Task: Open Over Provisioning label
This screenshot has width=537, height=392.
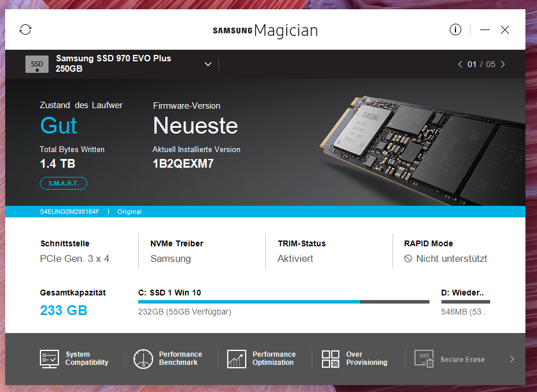Action: pos(366,358)
